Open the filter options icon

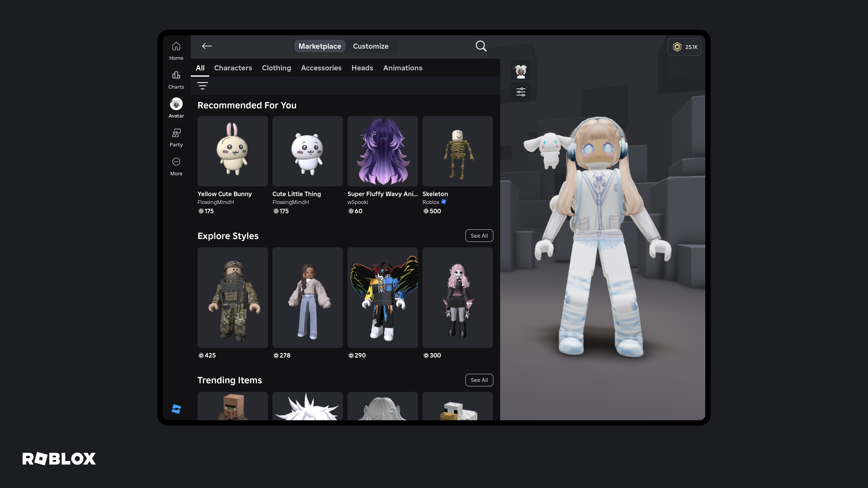(202, 86)
